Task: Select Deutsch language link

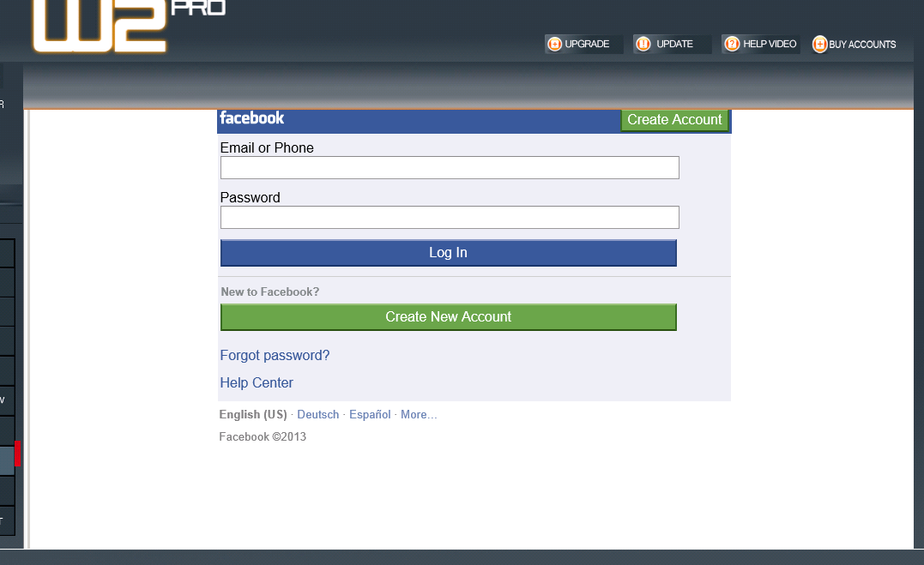Action: click(318, 415)
